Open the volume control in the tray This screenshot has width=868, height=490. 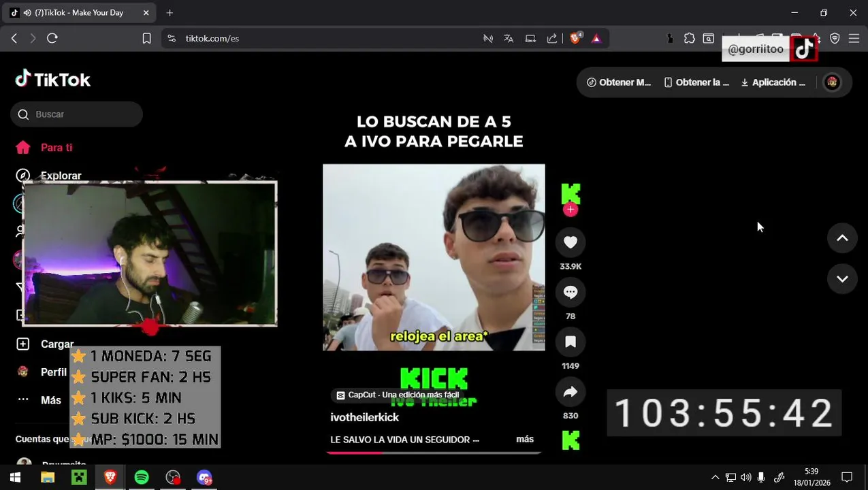coord(745,478)
